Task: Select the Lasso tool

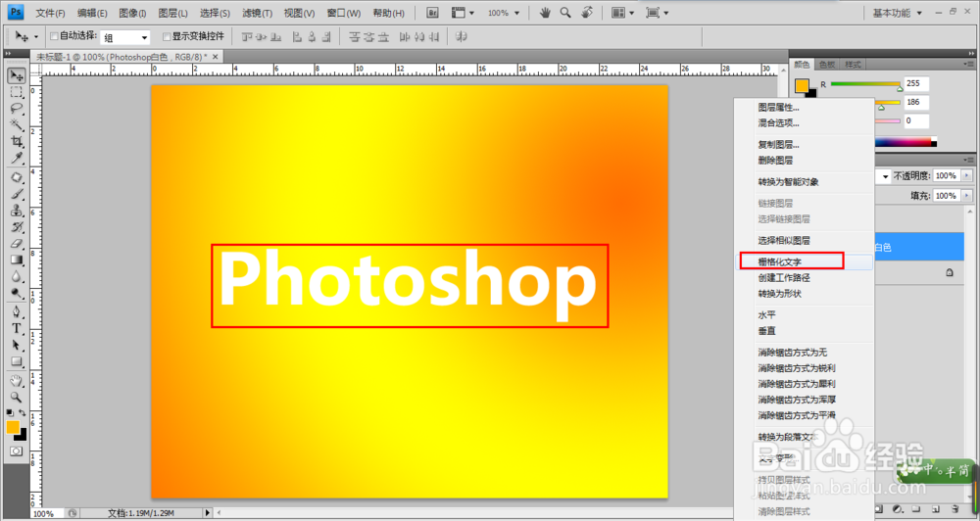Action: (17, 109)
